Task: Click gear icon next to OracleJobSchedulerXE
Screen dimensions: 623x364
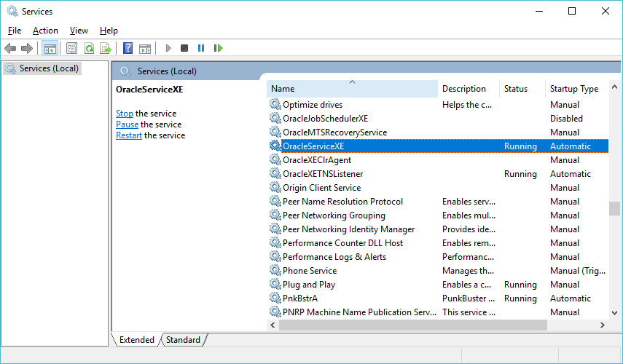Action: (x=275, y=118)
